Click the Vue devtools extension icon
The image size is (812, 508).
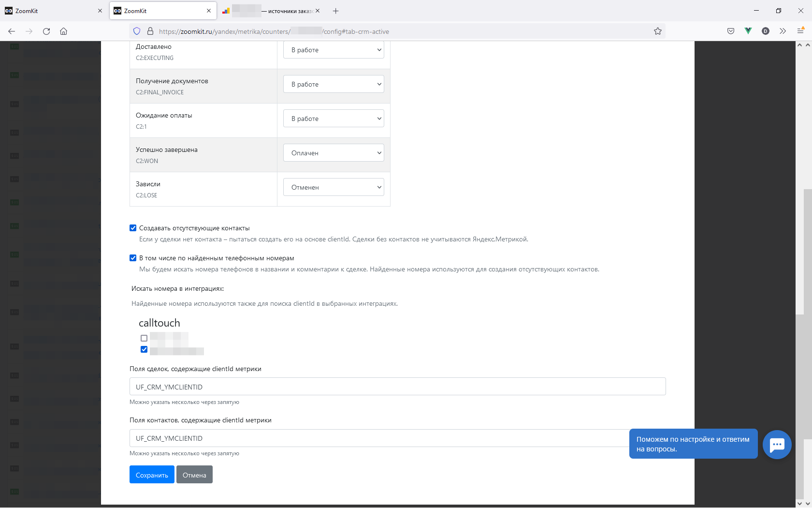point(748,31)
